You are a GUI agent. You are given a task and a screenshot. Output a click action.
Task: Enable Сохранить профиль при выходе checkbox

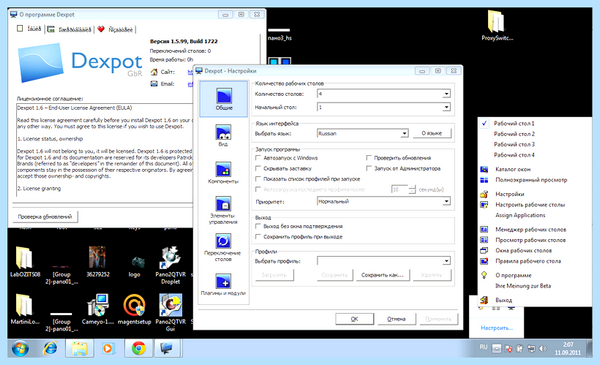pyautogui.click(x=299, y=237)
